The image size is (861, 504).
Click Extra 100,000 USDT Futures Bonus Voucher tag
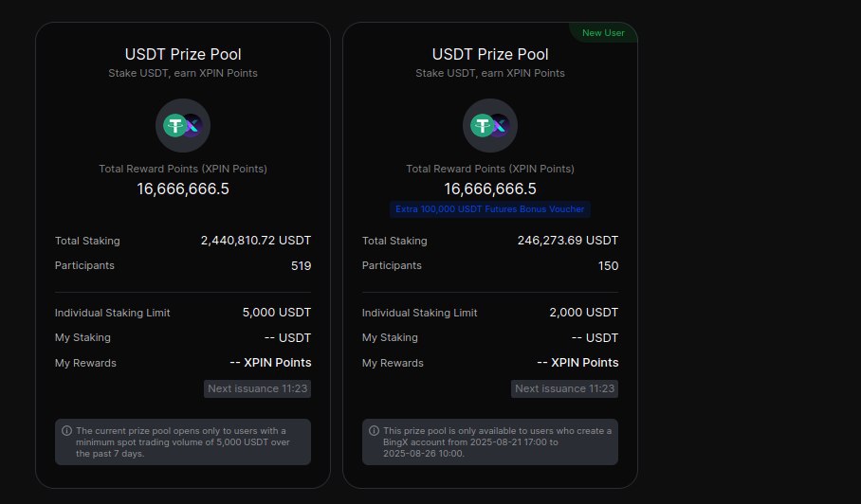click(490, 209)
